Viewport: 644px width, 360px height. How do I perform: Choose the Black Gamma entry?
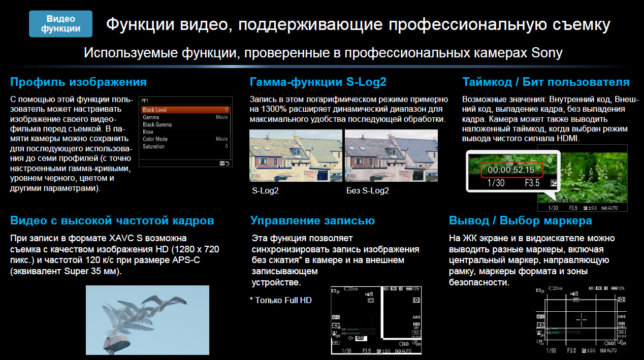click(x=185, y=124)
